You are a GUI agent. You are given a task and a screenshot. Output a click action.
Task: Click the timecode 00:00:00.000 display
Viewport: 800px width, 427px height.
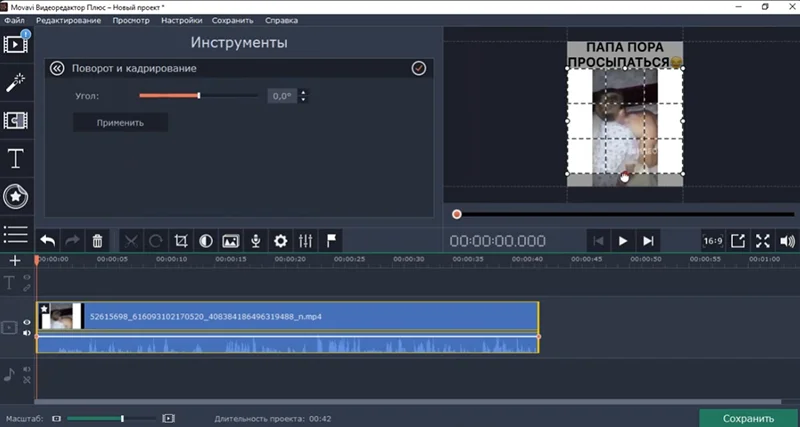[x=497, y=241]
